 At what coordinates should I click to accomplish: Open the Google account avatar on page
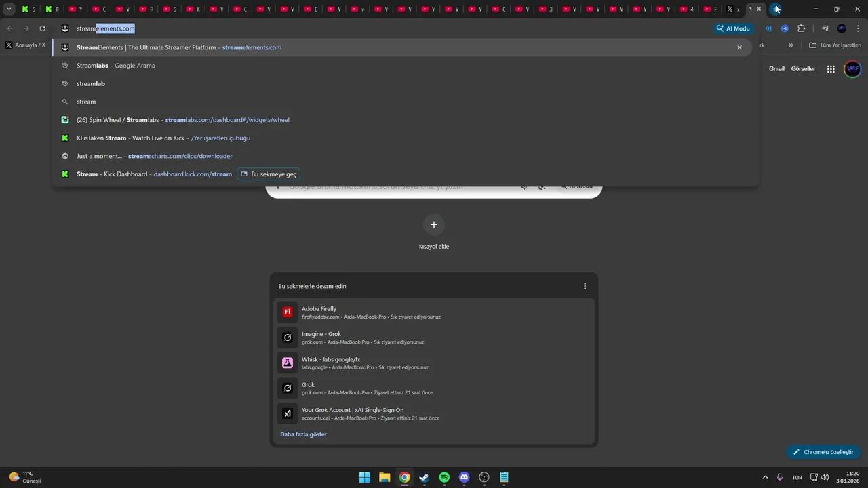coord(852,69)
